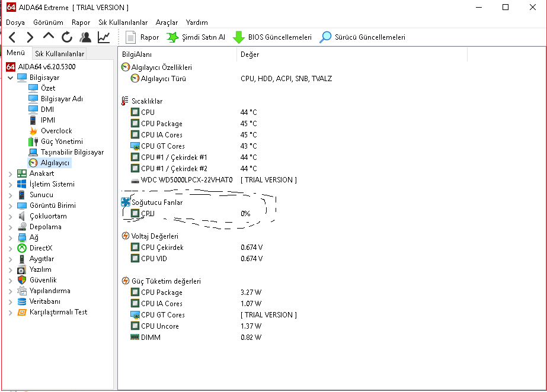
Task: Go back with the left arrow toolbar icon
Action: 12,37
